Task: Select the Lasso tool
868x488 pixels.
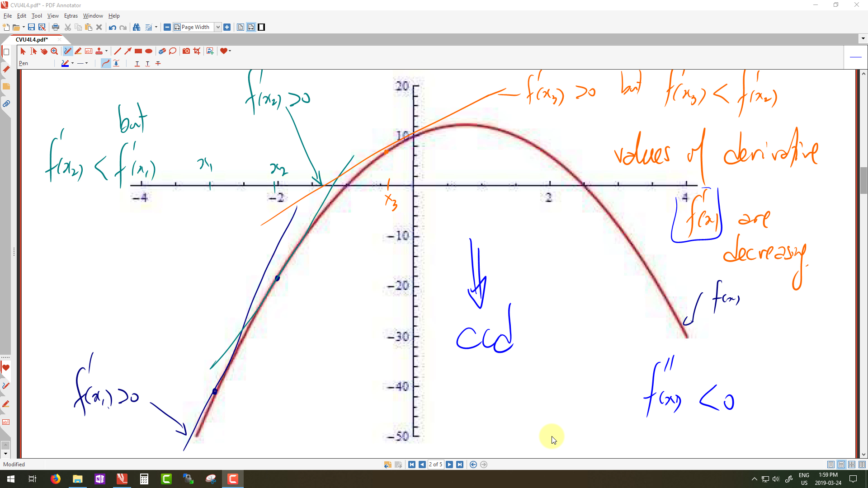Action: point(173,51)
